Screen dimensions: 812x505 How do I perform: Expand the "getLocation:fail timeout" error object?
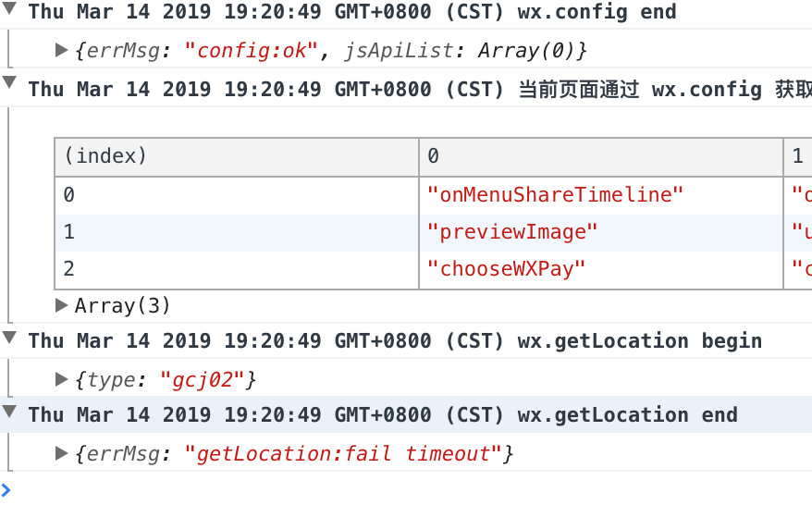[62, 452]
